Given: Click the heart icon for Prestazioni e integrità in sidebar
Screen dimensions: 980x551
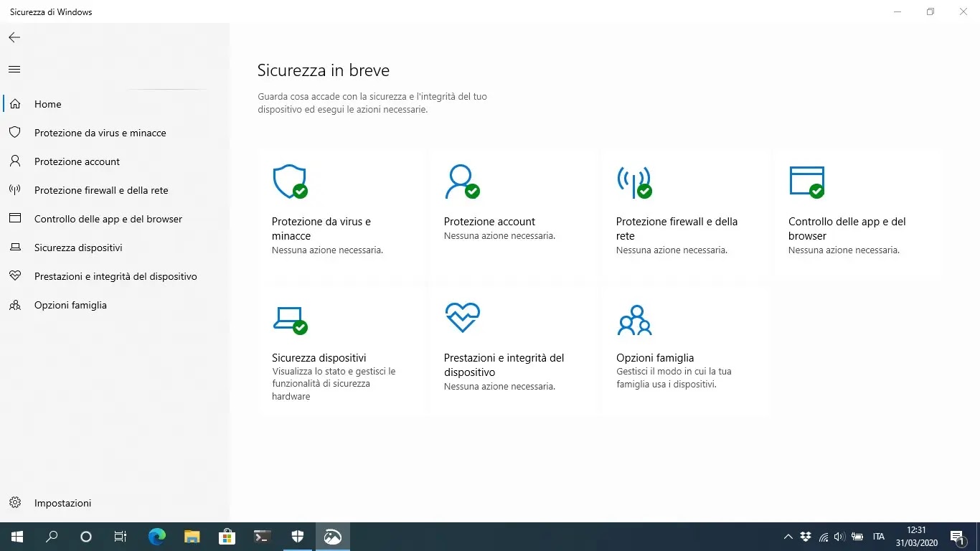Looking at the screenshot, I should [x=14, y=276].
